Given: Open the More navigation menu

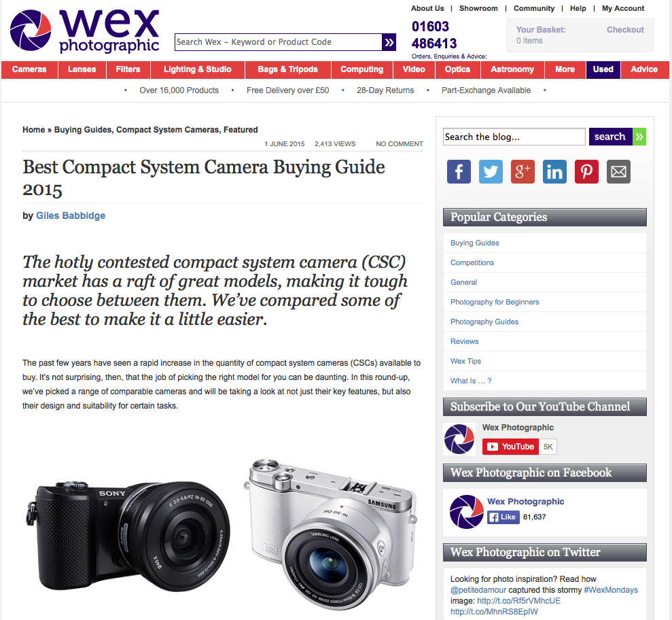Looking at the screenshot, I should pyautogui.click(x=565, y=69).
